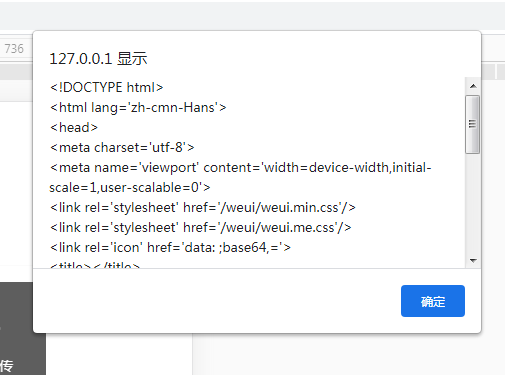
Task: Click the 'scale=1,user-scalable=0' line
Action: pos(130,187)
